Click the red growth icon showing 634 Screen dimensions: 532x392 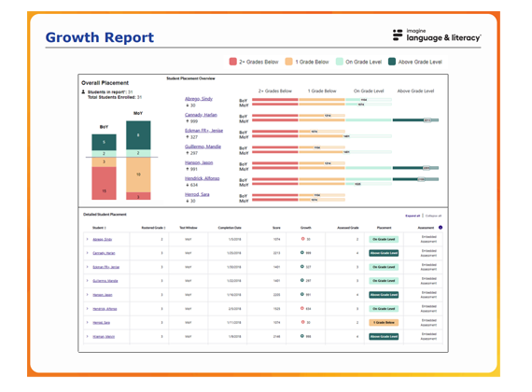click(302, 308)
